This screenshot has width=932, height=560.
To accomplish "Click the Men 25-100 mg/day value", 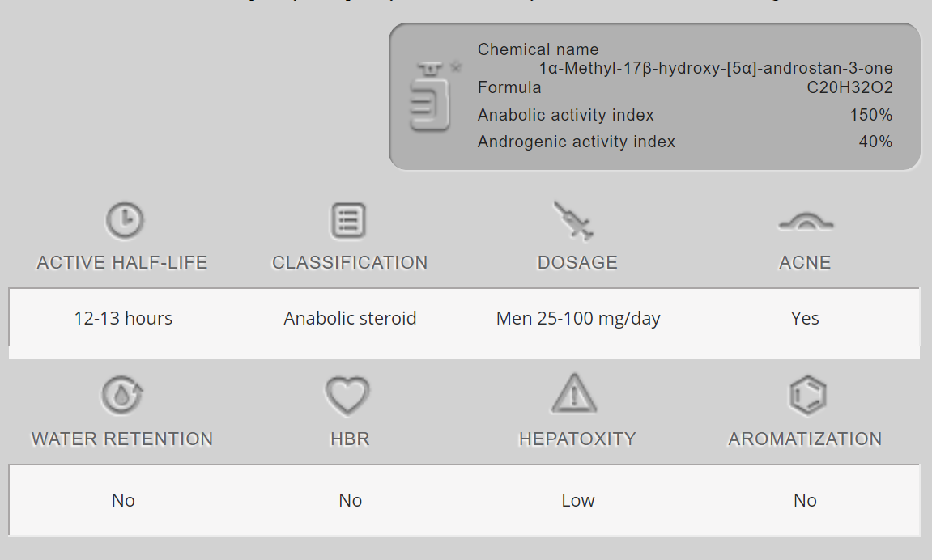I will pyautogui.click(x=578, y=319).
